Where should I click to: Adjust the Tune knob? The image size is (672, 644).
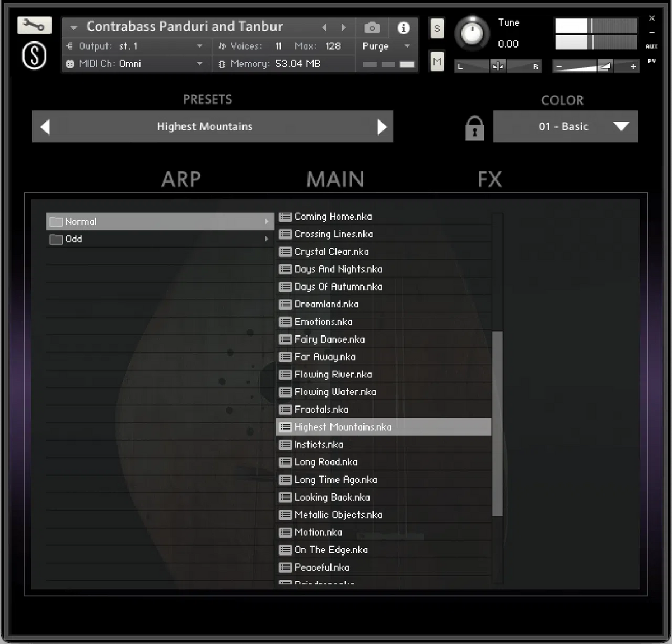pyautogui.click(x=472, y=34)
